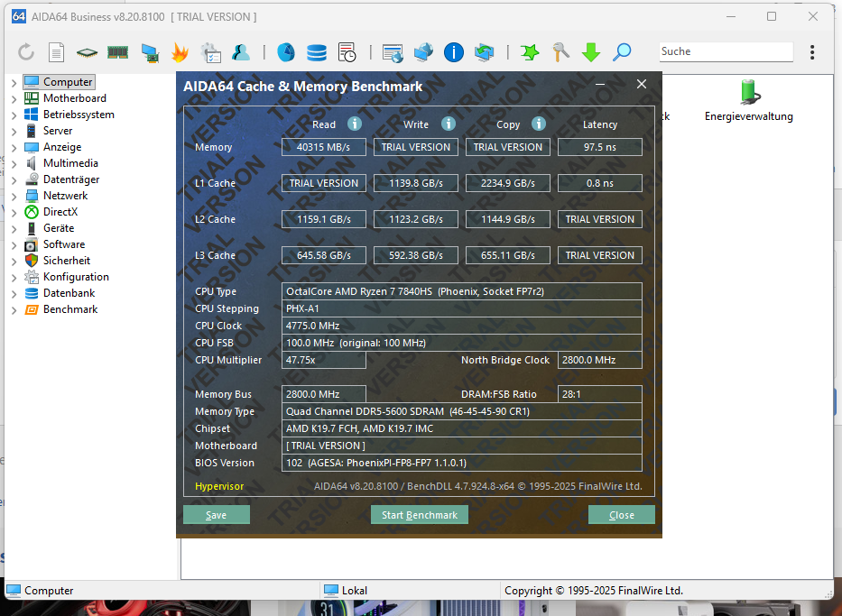This screenshot has height=616, width=842.
Task: Click the Start Benchmark button
Action: [420, 515]
